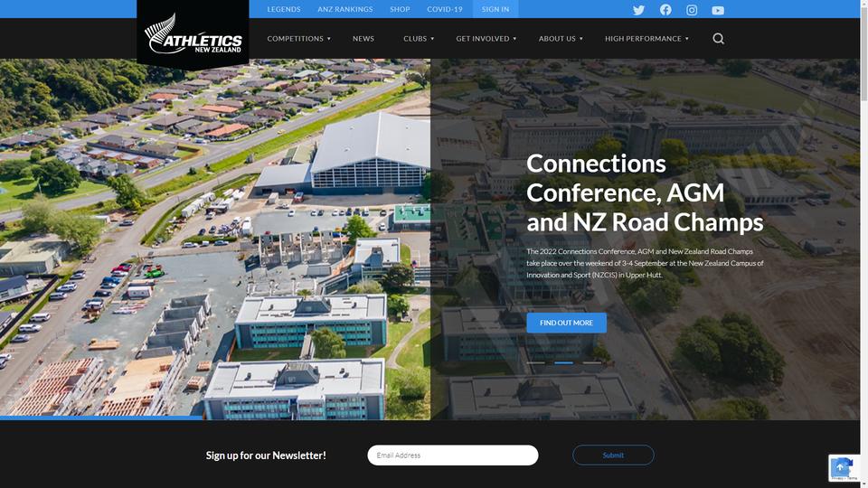868x488 pixels.
Task: Go to the News page
Action: click(x=363, y=39)
